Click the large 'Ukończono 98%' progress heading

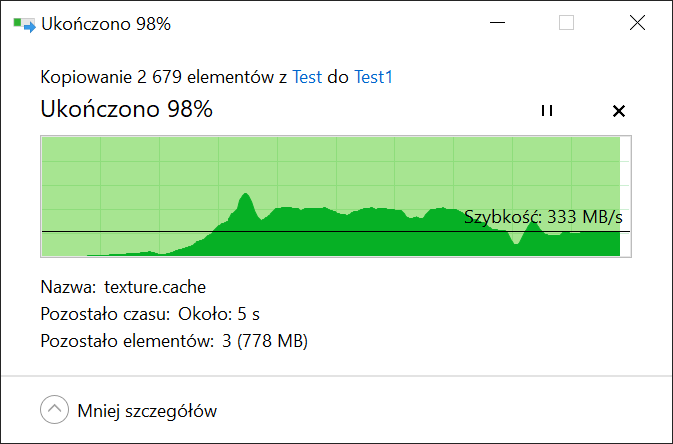[x=127, y=109]
